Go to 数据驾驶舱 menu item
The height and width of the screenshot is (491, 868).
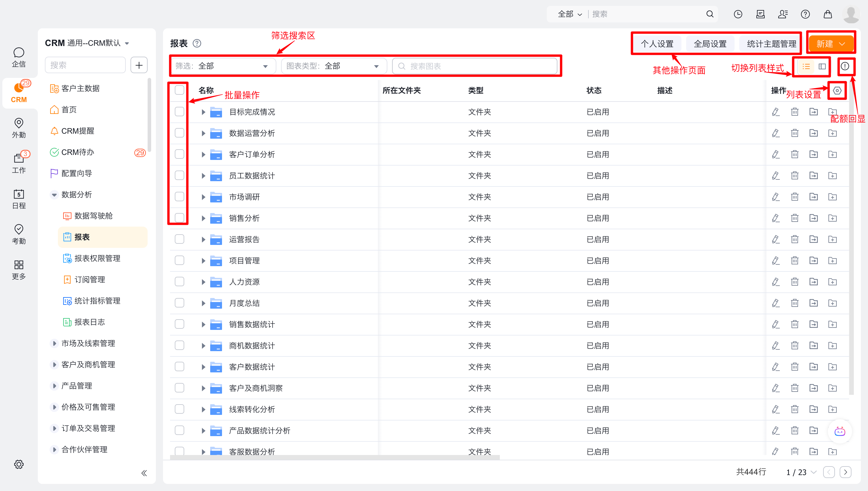94,216
